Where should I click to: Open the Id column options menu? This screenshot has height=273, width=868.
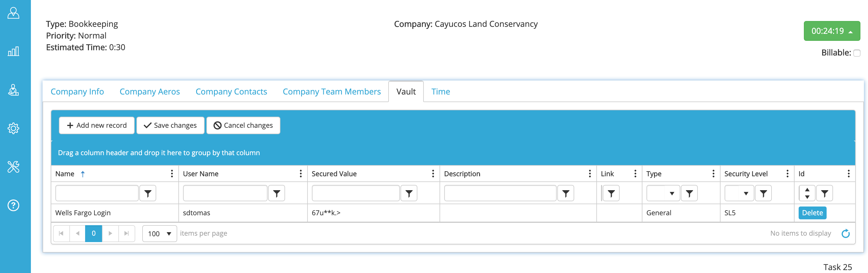[848, 174]
